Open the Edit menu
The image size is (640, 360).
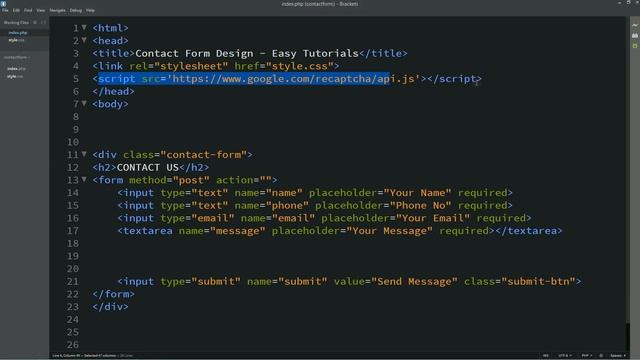(16, 10)
